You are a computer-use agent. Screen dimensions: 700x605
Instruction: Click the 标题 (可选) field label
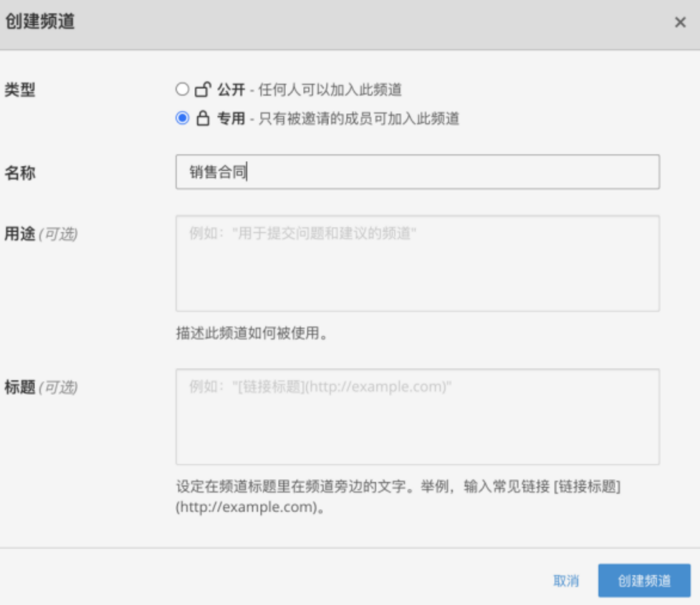point(41,387)
